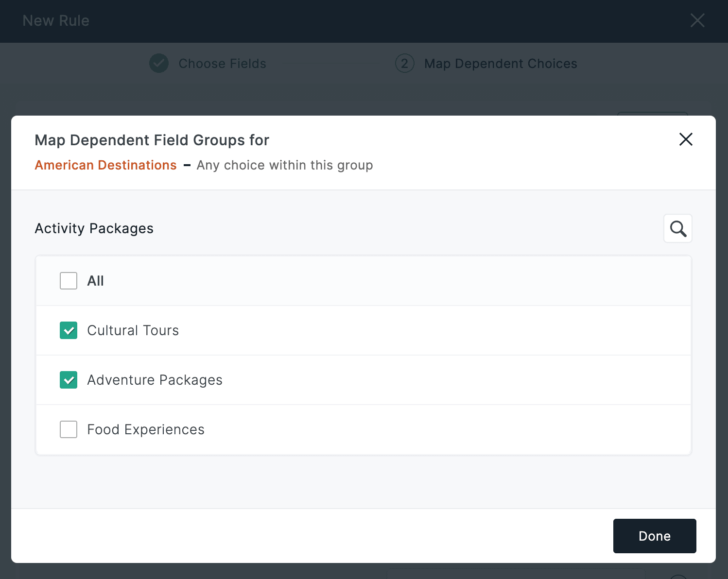Open search in Activity Packages list

click(678, 228)
